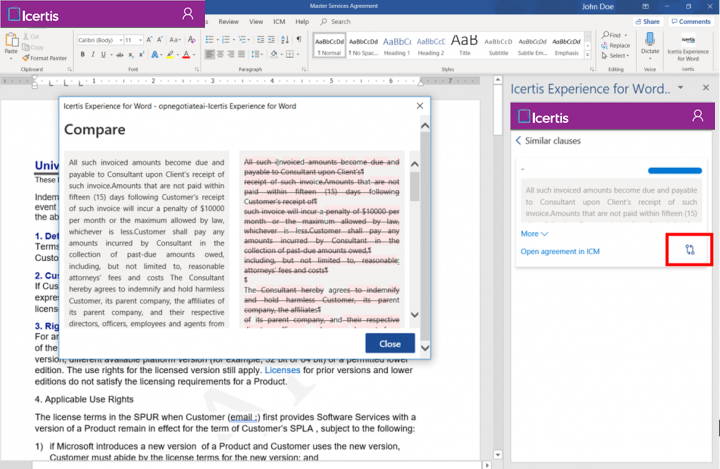Show paragraph marks with the pilcrow icon
720x469 pixels.
click(x=299, y=39)
